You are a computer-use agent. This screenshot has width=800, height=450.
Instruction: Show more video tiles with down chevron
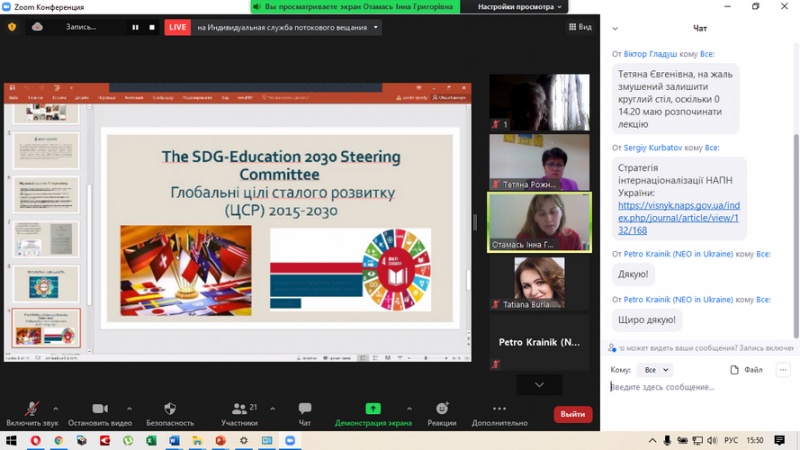(x=539, y=385)
